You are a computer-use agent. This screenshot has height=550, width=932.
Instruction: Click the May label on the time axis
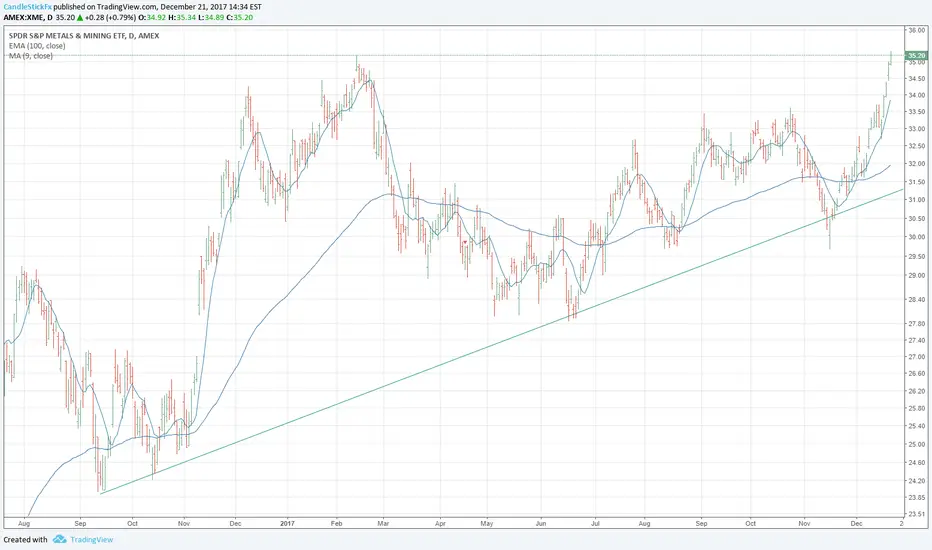(487, 524)
